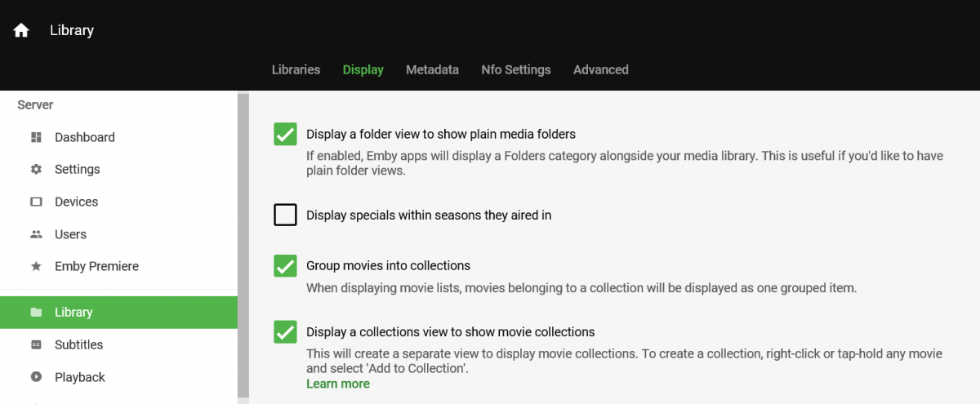The height and width of the screenshot is (404, 980).
Task: Click the Subtitles CC icon
Action: click(36, 344)
